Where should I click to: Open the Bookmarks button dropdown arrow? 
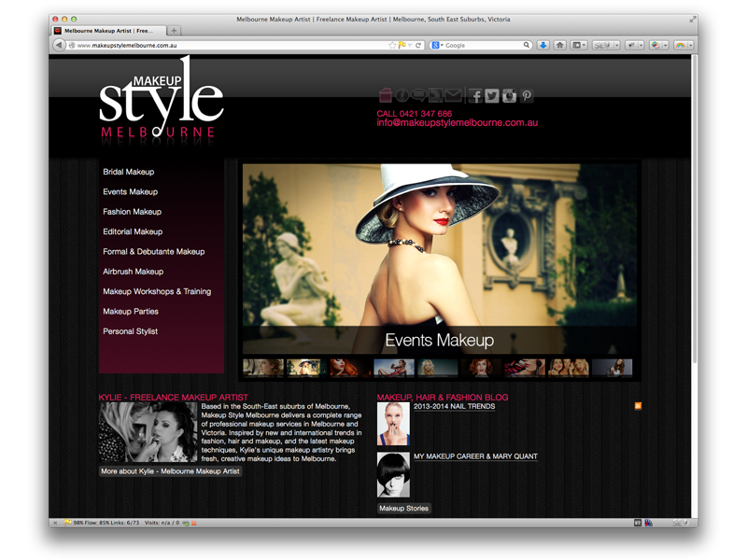(585, 45)
